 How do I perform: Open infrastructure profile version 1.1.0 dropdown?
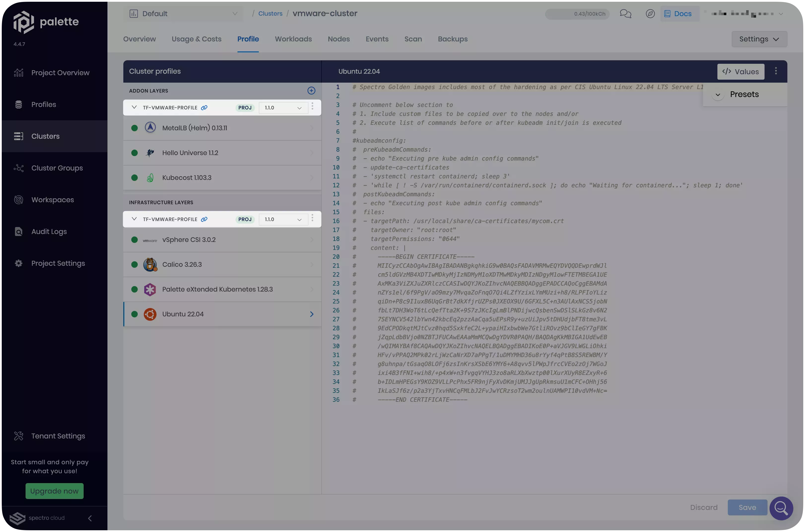click(x=283, y=219)
